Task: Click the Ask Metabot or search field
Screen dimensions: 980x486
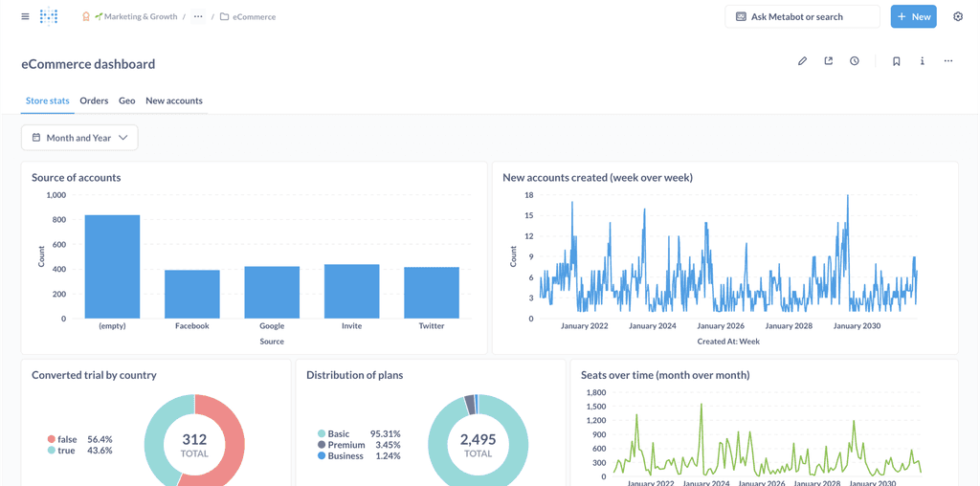Action: [x=802, y=16]
